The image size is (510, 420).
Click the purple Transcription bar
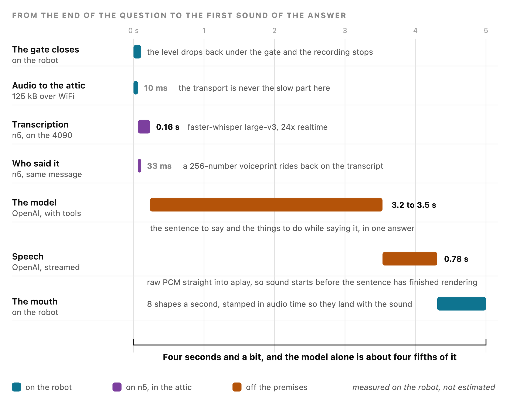tap(144, 127)
